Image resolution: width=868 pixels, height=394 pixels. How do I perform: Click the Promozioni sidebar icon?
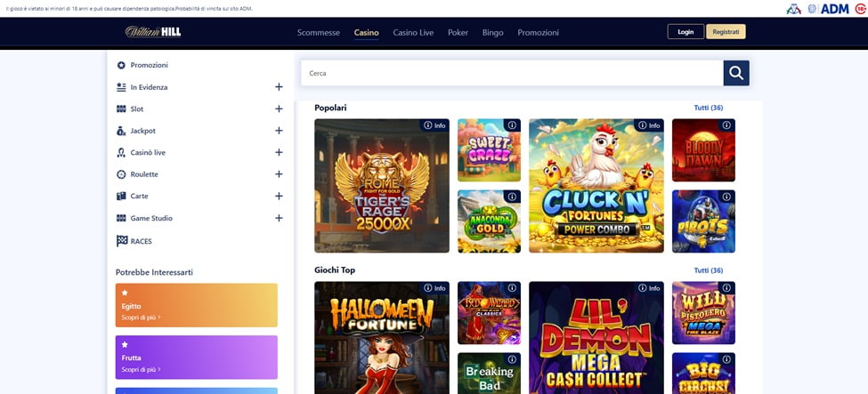coord(121,65)
